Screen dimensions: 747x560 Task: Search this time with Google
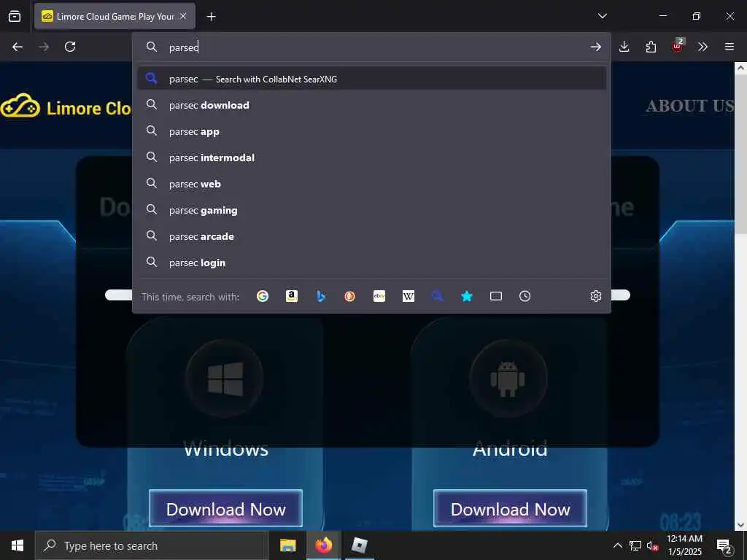pyautogui.click(x=263, y=296)
